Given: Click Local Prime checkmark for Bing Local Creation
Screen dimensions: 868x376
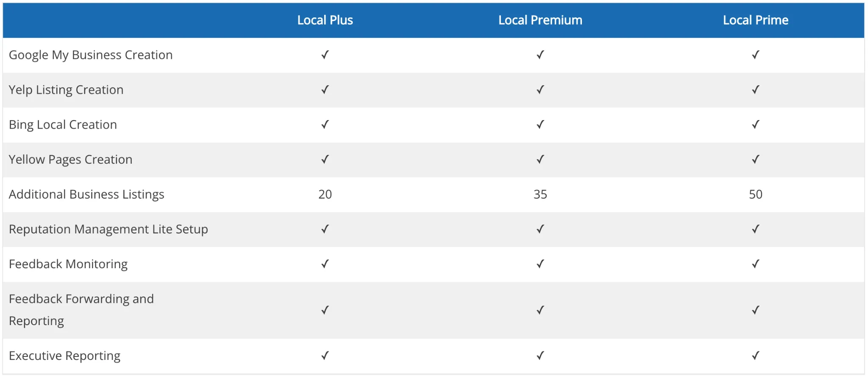Looking at the screenshot, I should coord(756,125).
